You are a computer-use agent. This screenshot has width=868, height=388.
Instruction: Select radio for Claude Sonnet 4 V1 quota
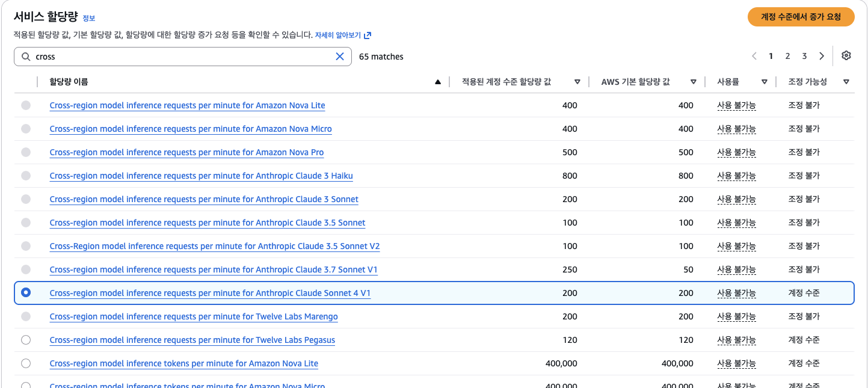pos(26,293)
